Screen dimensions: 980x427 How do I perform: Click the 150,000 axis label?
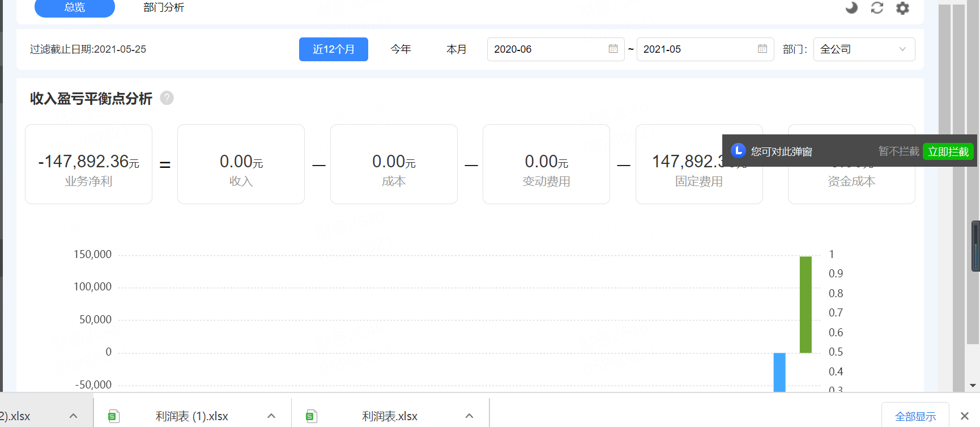point(92,254)
